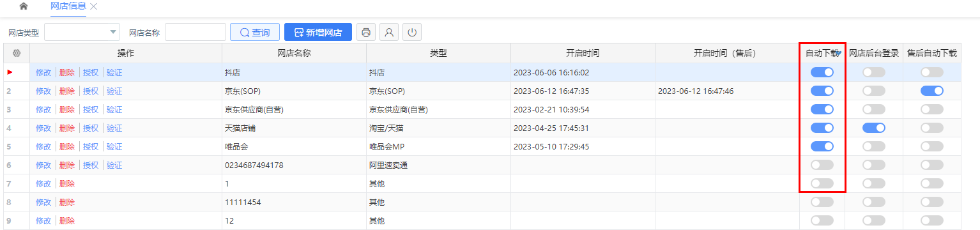Disable 网店后台登录 for the 天猫店铺 row
980x230 pixels.
pos(874,128)
